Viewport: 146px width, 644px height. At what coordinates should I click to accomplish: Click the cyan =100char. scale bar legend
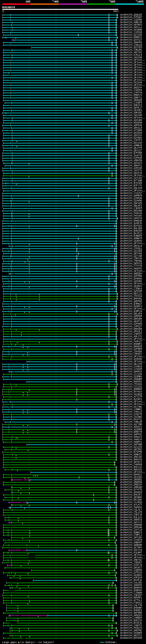pos(102,642)
